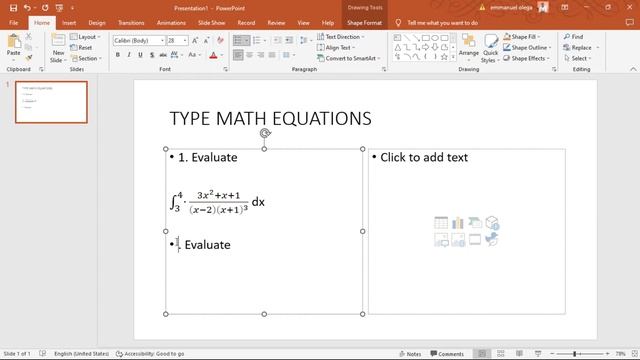640x360 pixels.
Task: Open Character Spacing AV menu
Action: pyautogui.click(x=176, y=55)
